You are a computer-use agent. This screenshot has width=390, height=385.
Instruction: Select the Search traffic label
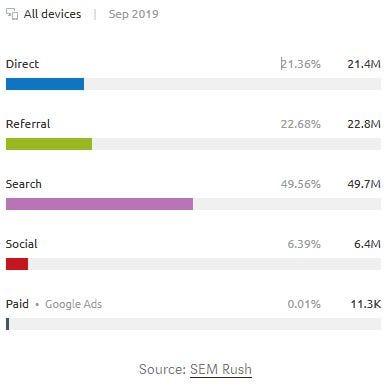click(24, 184)
